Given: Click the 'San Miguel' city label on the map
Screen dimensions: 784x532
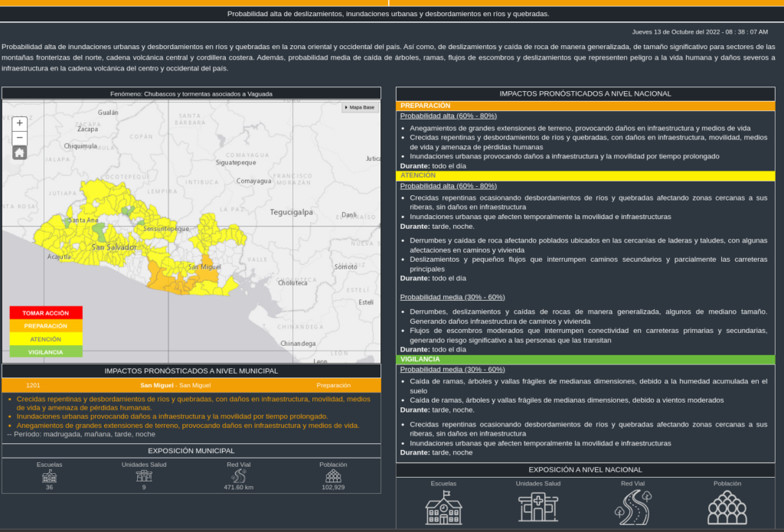Looking at the screenshot, I should click(x=204, y=267).
